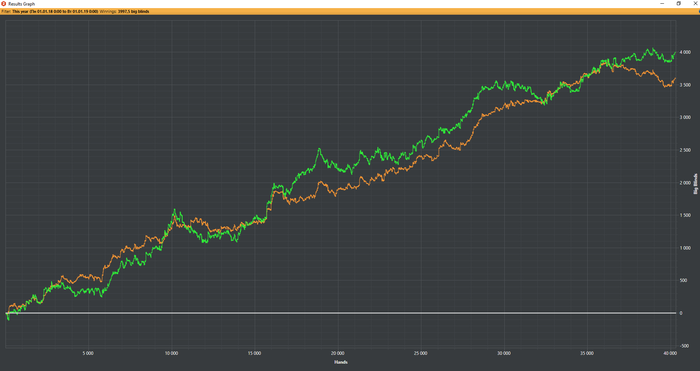Select the 'Big Blinds' y-axis title
This screenshot has height=371, width=700.
click(695, 184)
